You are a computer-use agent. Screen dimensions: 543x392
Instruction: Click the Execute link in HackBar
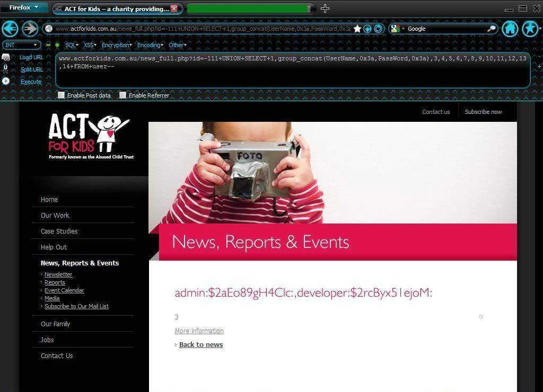tap(31, 82)
